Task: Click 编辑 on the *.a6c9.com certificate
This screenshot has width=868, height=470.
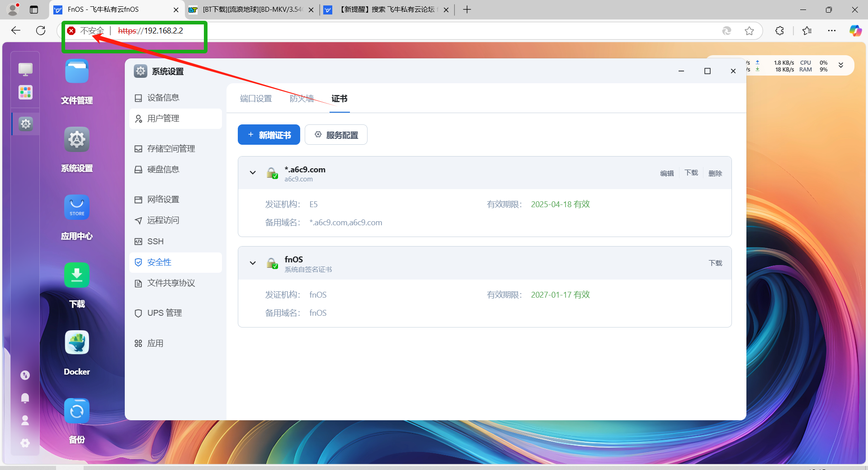Action: [x=667, y=173]
